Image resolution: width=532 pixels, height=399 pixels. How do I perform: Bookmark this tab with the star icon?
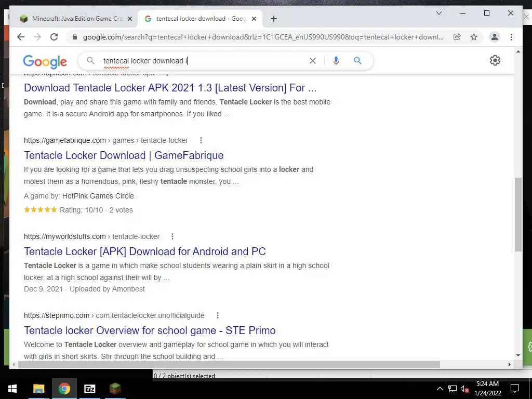(x=474, y=37)
